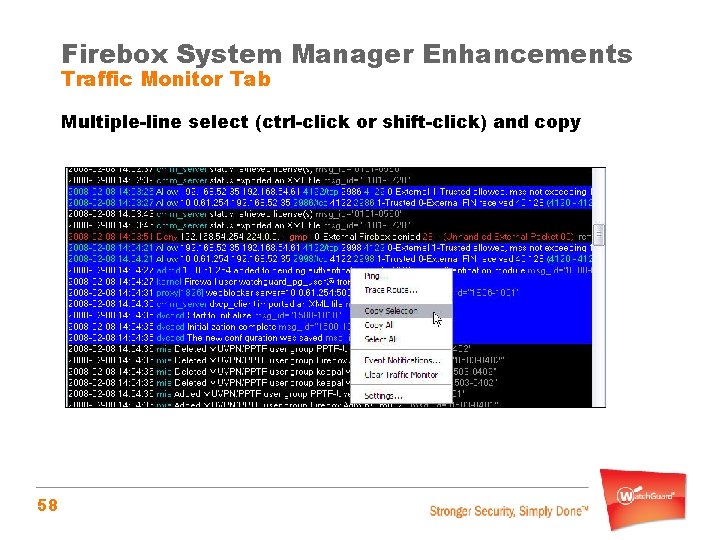Image resolution: width=720 pixels, height=540 pixels.
Task: Click the WatchGuard logo
Action: click(644, 499)
